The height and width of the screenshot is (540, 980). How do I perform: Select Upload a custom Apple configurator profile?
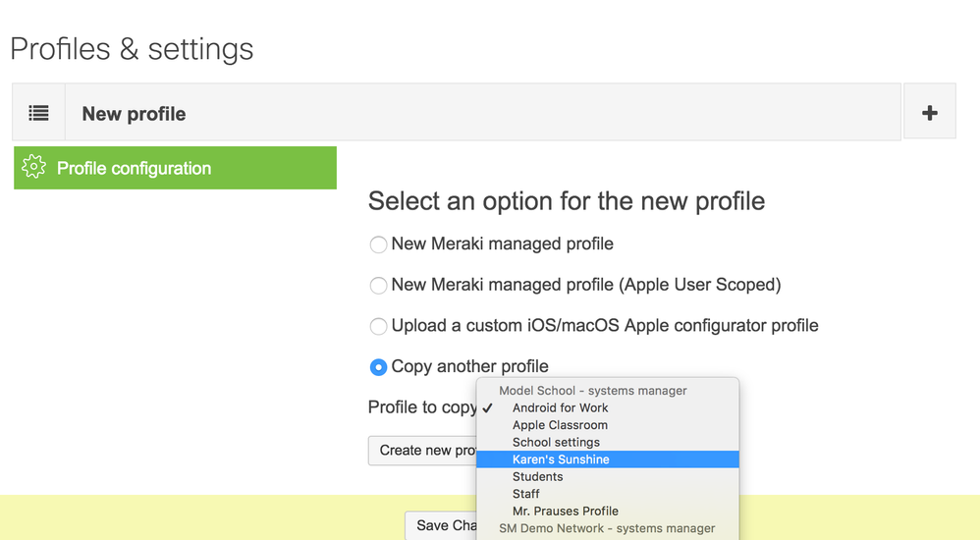coord(378,326)
